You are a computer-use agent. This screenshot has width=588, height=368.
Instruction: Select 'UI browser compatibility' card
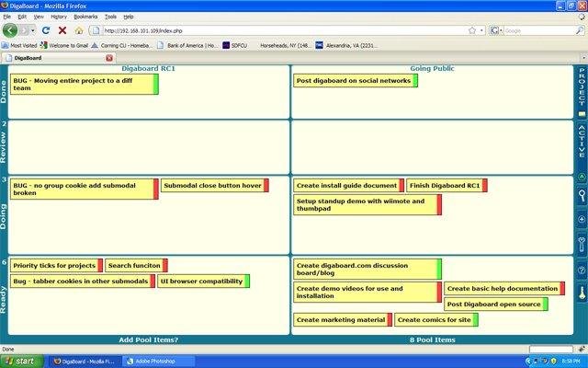(204, 282)
